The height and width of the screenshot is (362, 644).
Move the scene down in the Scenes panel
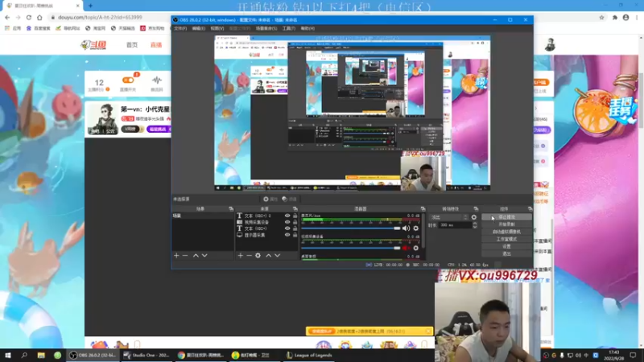point(204,255)
